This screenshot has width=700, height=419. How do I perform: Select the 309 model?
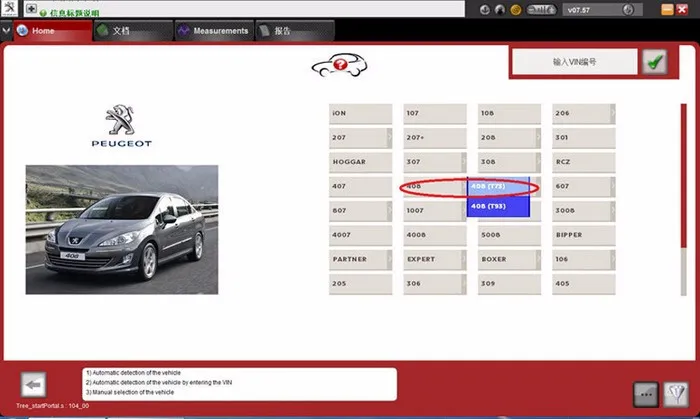509,284
